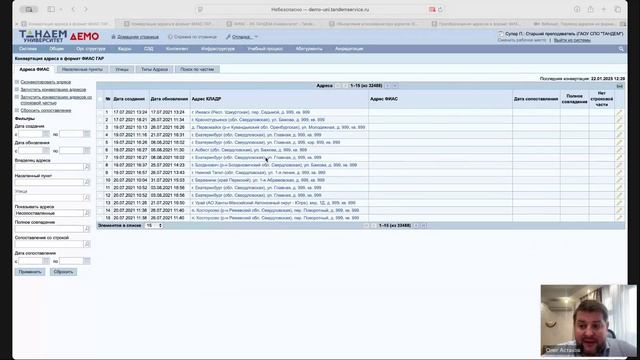This screenshot has width=640, height=360.
Task: Edit row 3 address with pencil icon
Action: click(x=619, y=127)
